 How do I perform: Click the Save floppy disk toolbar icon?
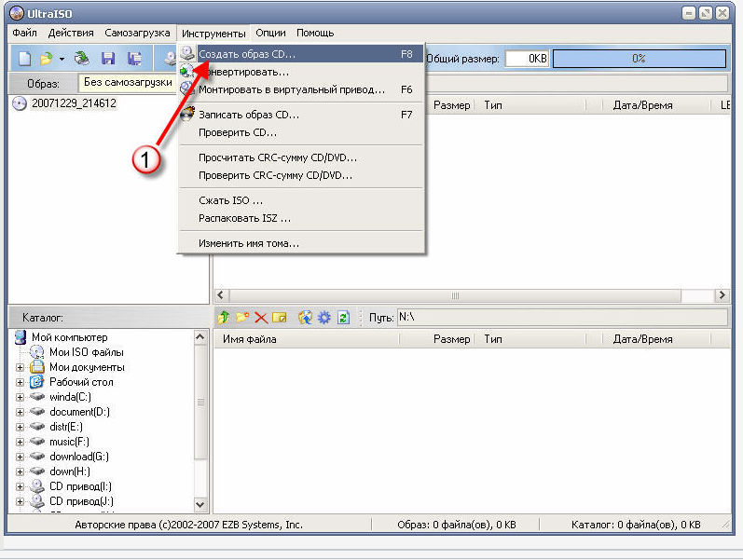[x=108, y=59]
